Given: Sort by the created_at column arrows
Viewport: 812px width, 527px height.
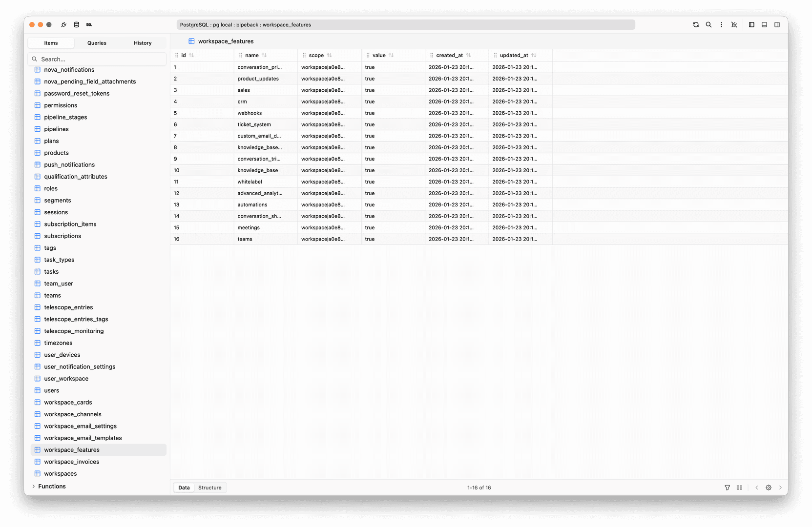Looking at the screenshot, I should click(x=468, y=56).
